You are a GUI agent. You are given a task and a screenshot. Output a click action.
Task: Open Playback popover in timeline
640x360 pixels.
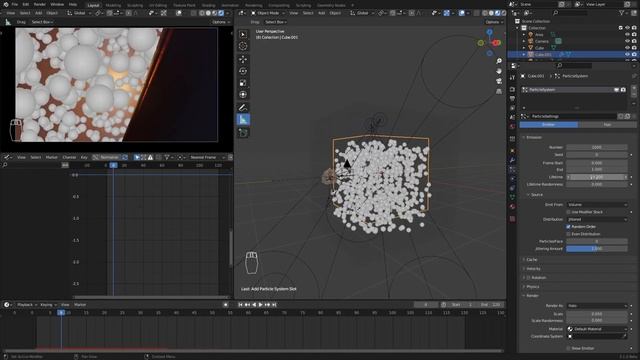click(x=27, y=305)
